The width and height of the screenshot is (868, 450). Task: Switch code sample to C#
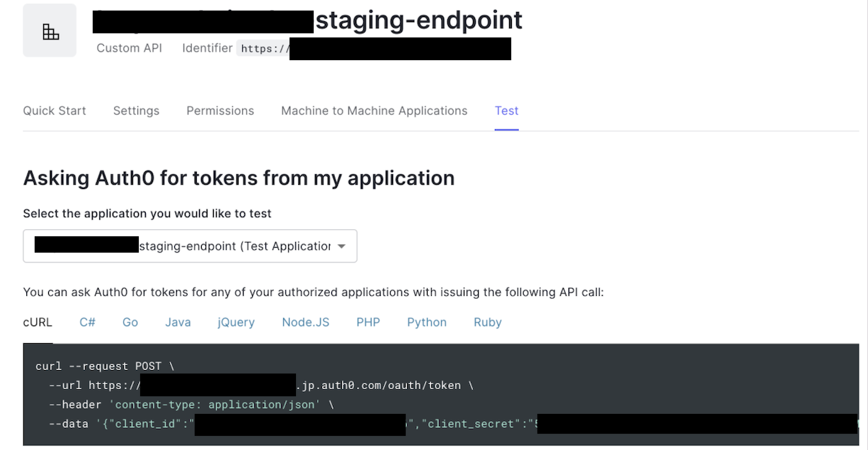click(x=87, y=323)
